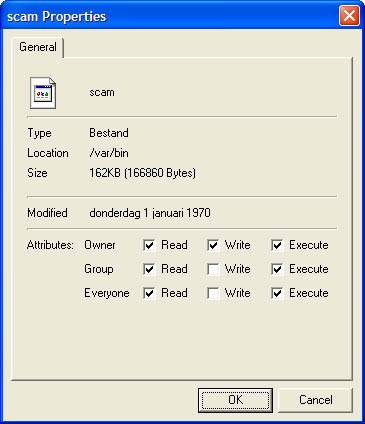Viewport: 365px width, 424px height.
Task: Uncheck Everyone Read permission
Action: tap(149, 293)
